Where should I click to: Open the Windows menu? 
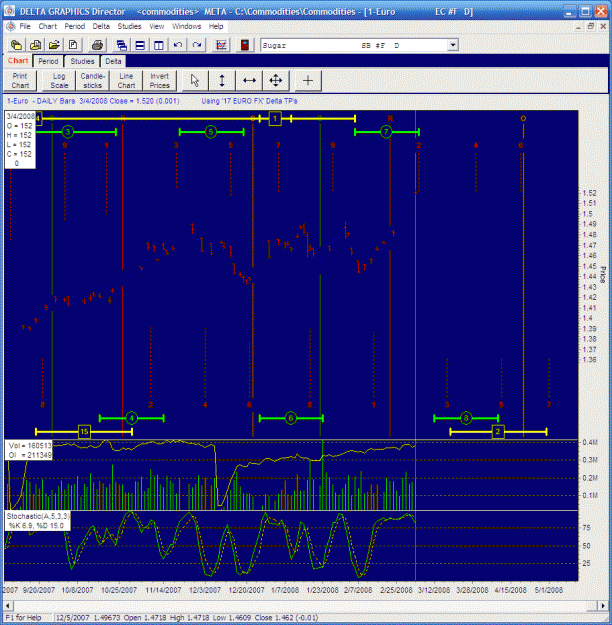[186, 26]
